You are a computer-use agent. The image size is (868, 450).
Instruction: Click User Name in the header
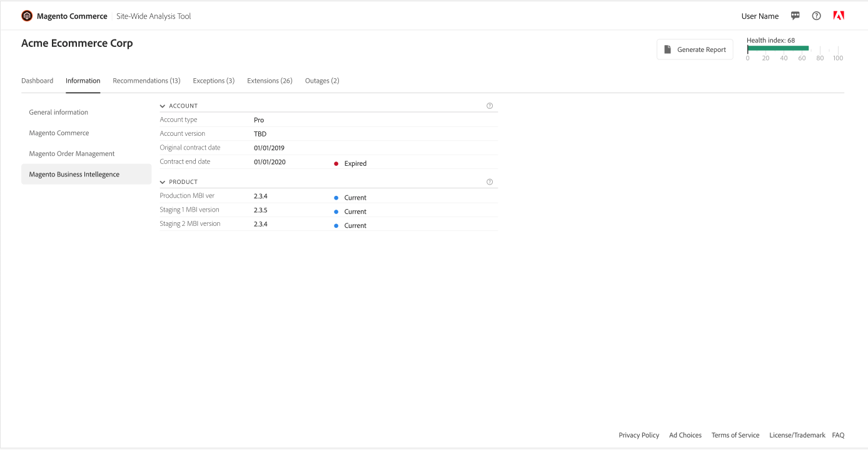pos(760,16)
